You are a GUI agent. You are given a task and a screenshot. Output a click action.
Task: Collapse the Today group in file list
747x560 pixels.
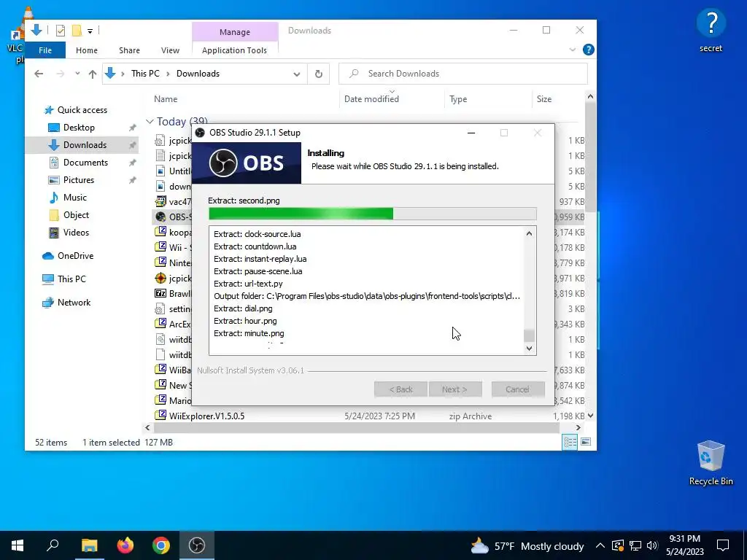click(150, 122)
